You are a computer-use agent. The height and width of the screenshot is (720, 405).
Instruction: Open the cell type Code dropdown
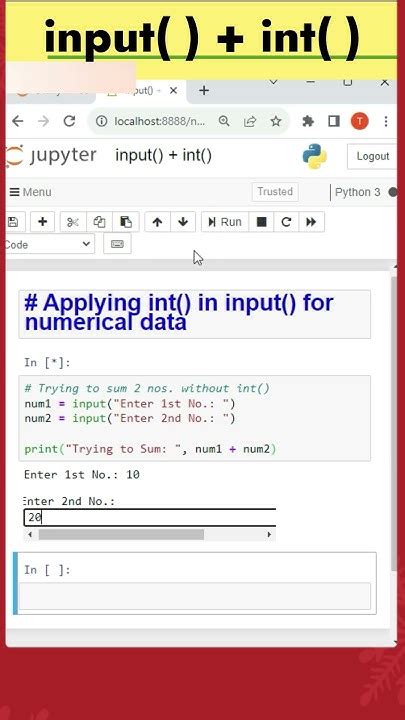(50, 244)
